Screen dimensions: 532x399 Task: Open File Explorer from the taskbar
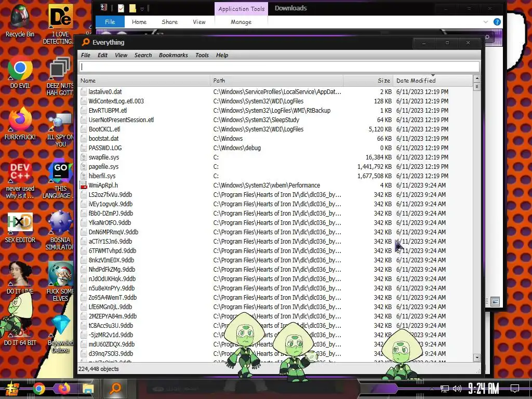[88, 389]
